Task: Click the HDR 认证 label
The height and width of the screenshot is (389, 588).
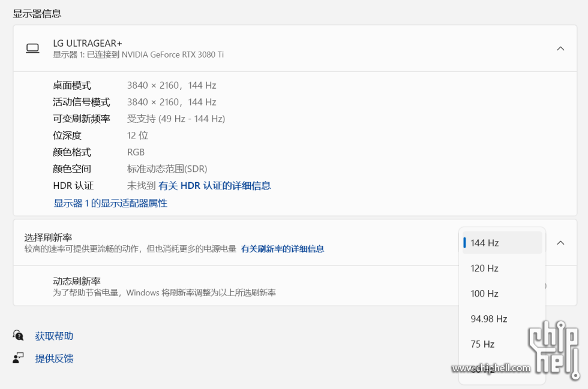Action: click(73, 186)
